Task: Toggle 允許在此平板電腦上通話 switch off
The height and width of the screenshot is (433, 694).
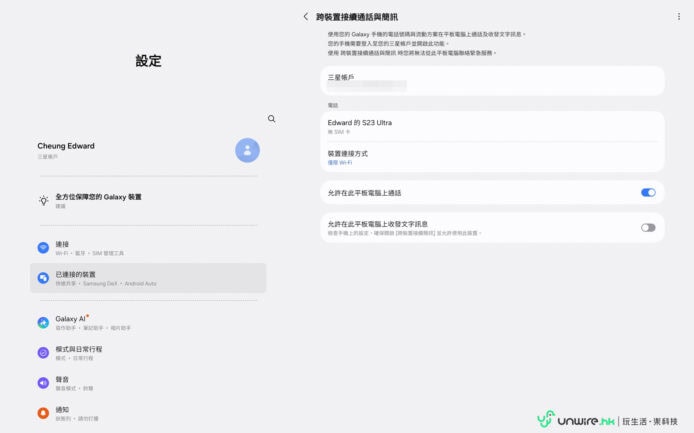Action: pos(648,193)
